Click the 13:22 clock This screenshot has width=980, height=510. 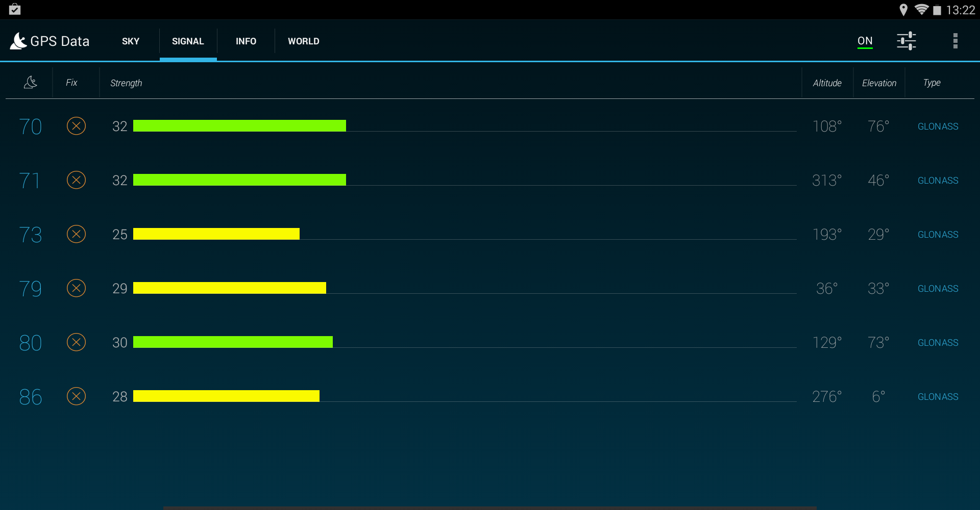click(961, 10)
